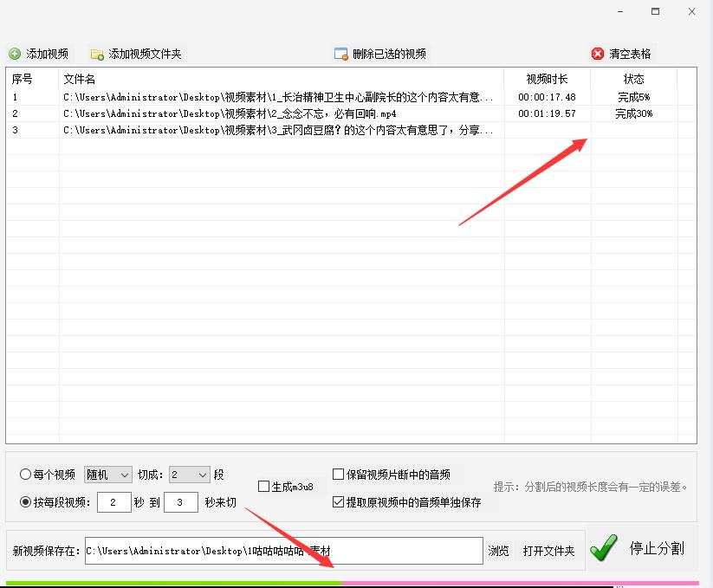713x588 pixels.
Task: Click the seconds field showing 2
Action: 113,501
